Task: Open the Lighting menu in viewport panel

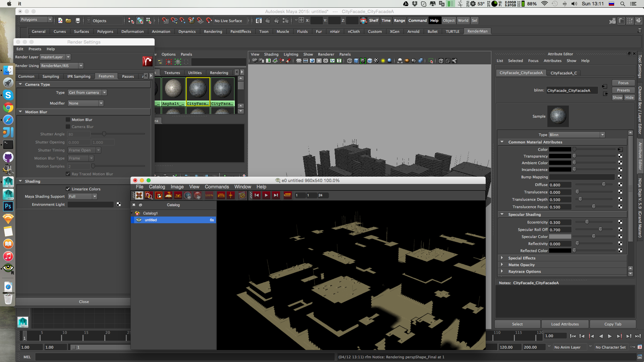Action: (x=291, y=54)
